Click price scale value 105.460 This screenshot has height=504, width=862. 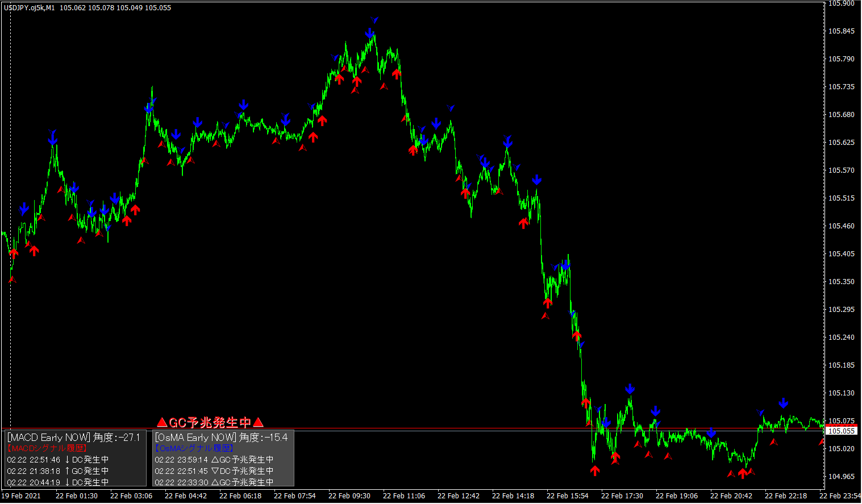pos(842,226)
